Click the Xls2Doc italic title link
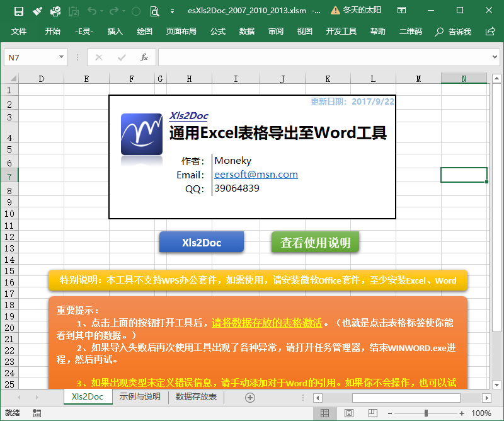Image resolution: width=504 pixels, height=421 pixels. click(188, 116)
